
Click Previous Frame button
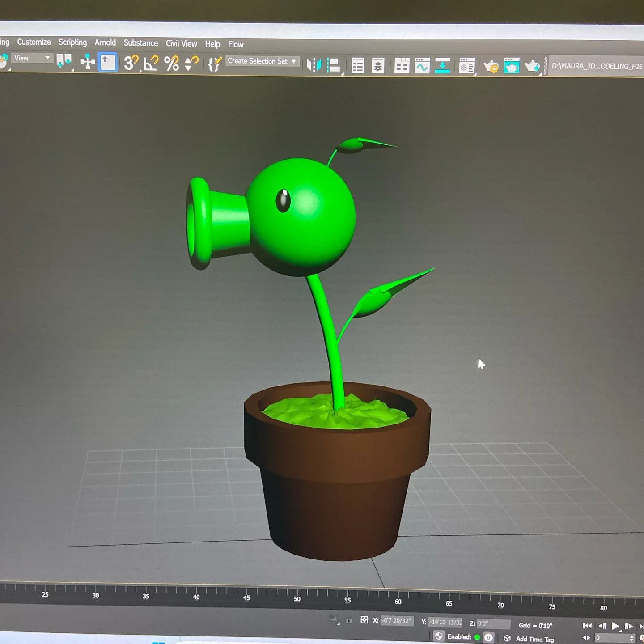click(602, 626)
